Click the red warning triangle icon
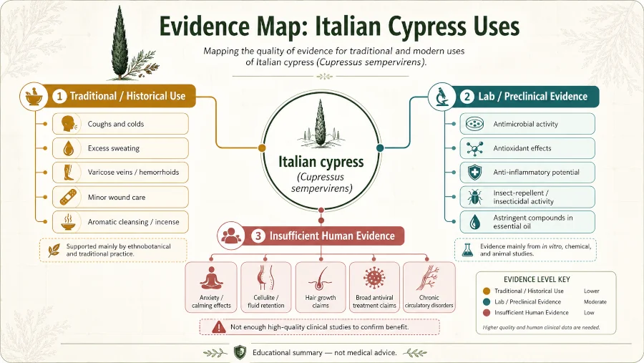This screenshot has height=363, width=644. [218, 327]
